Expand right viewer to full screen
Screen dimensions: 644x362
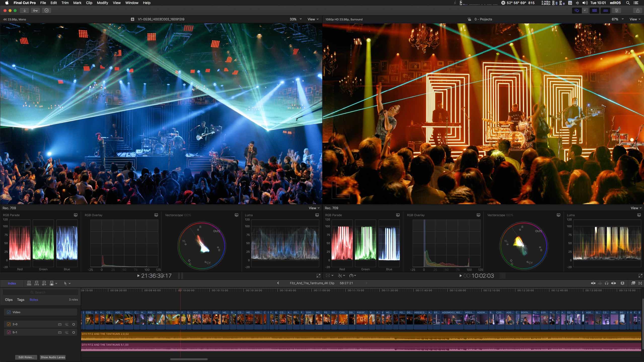click(x=640, y=276)
